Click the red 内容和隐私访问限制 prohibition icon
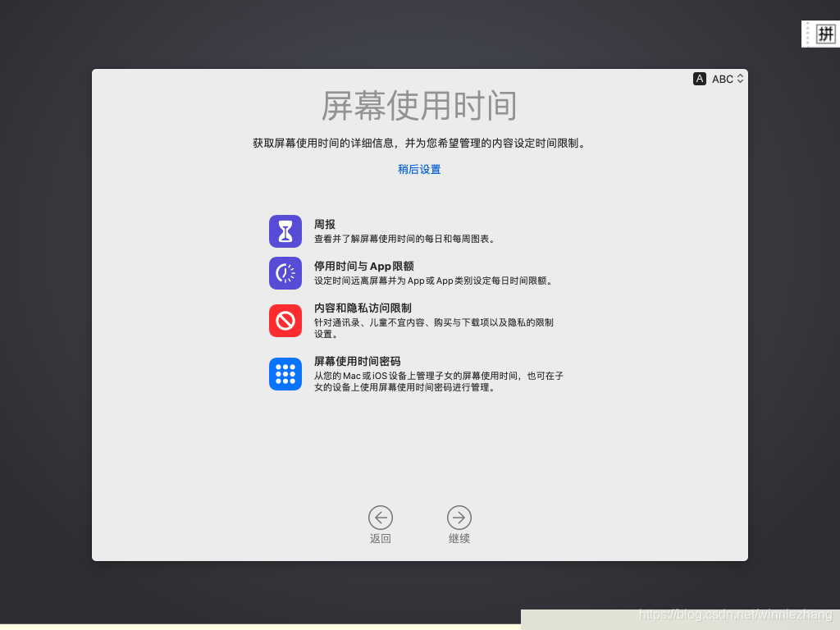 [x=285, y=321]
